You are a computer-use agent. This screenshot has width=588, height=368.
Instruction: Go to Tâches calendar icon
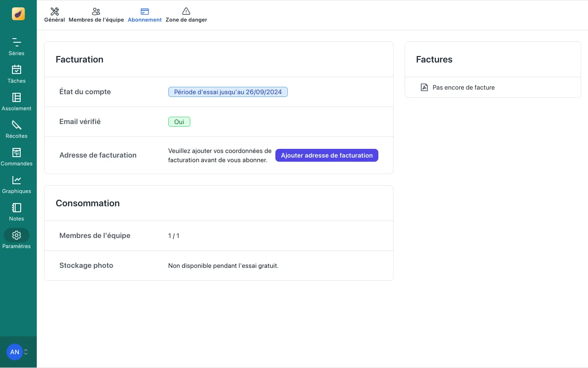[x=17, y=70]
